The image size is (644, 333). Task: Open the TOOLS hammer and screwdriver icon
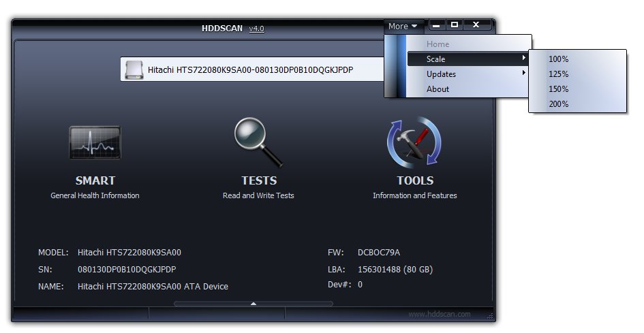[414, 142]
